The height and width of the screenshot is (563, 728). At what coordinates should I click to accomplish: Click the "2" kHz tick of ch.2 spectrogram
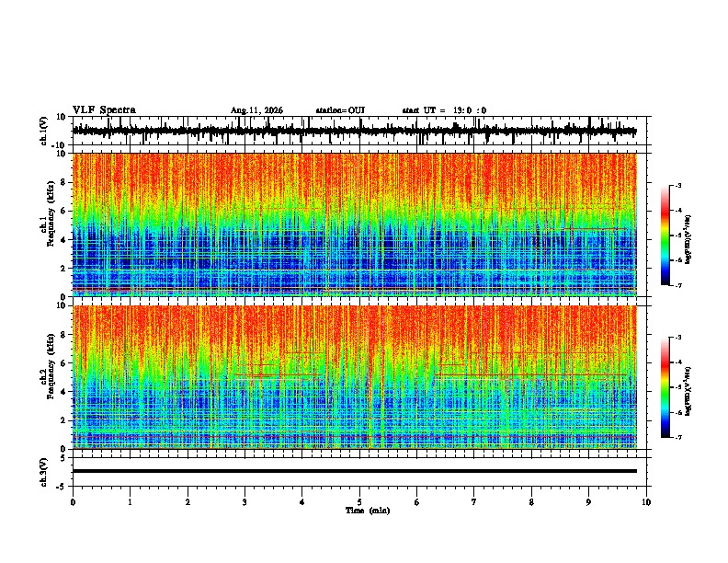tap(63, 420)
